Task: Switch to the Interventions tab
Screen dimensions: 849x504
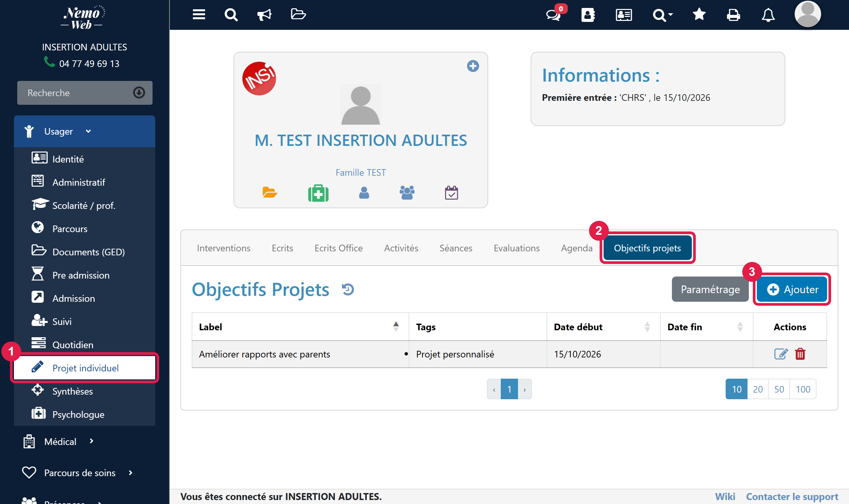Action: click(224, 248)
